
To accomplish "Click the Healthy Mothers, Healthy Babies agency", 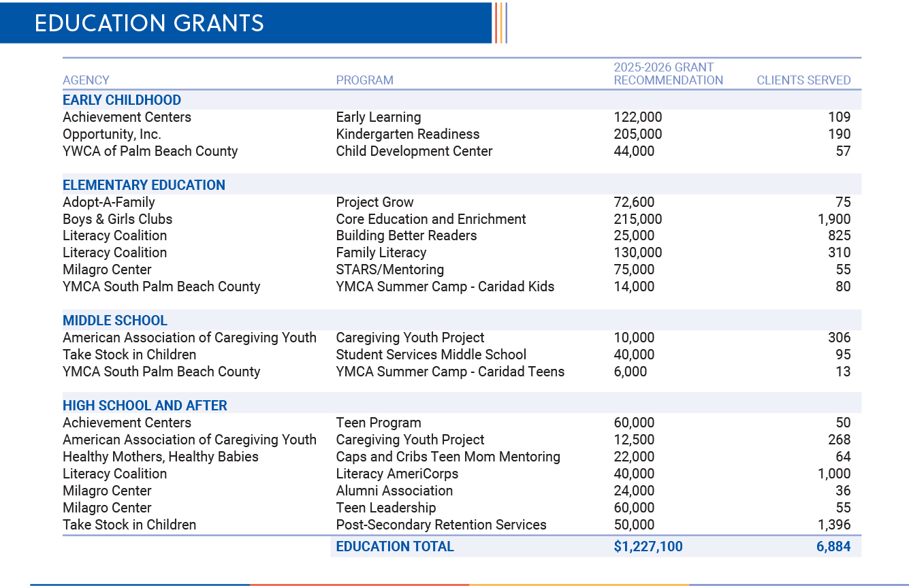I will click(x=161, y=457).
